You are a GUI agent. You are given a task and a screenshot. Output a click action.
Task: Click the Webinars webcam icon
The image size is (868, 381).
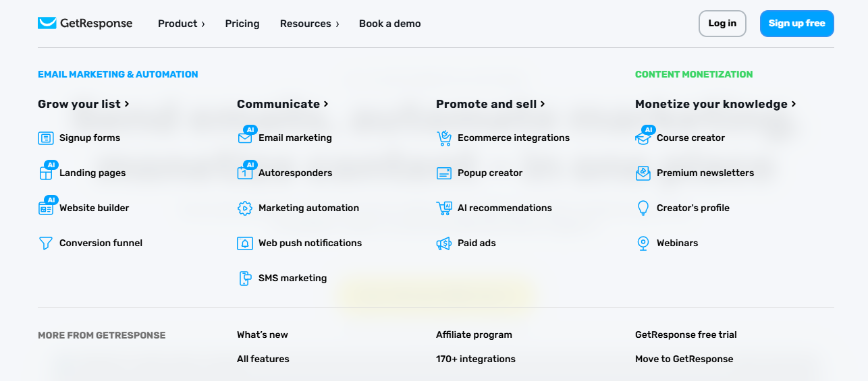(643, 243)
